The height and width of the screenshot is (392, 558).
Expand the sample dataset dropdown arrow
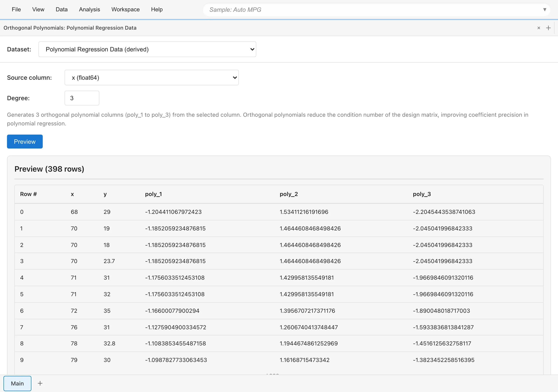(544, 10)
